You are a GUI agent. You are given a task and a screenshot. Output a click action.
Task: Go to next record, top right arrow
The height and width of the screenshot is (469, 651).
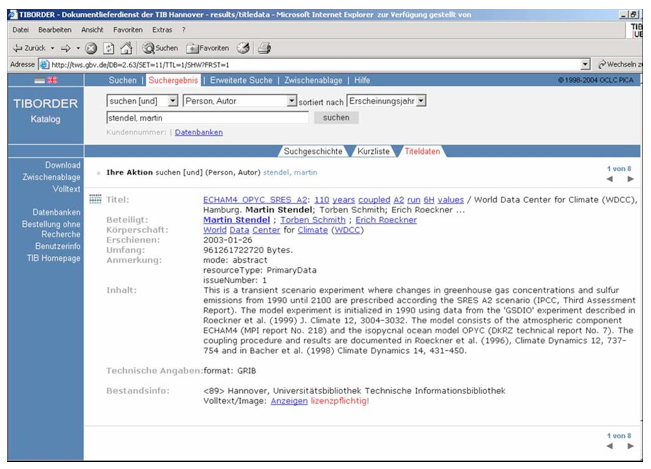coord(630,179)
